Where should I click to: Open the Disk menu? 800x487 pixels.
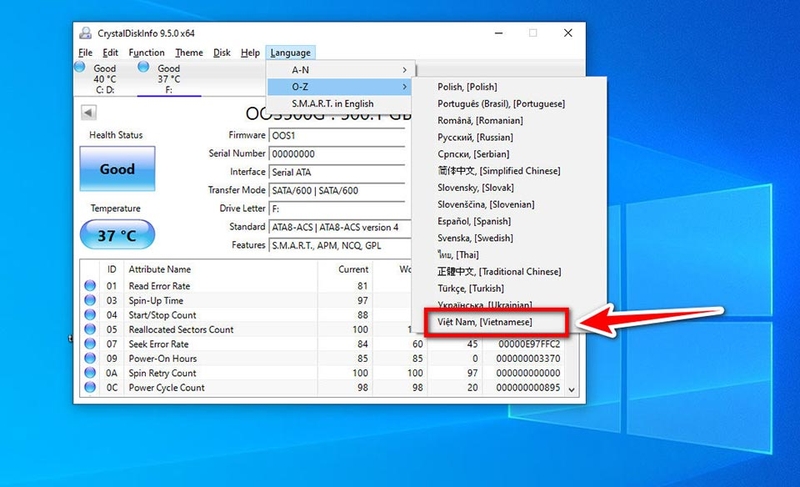tap(222, 53)
